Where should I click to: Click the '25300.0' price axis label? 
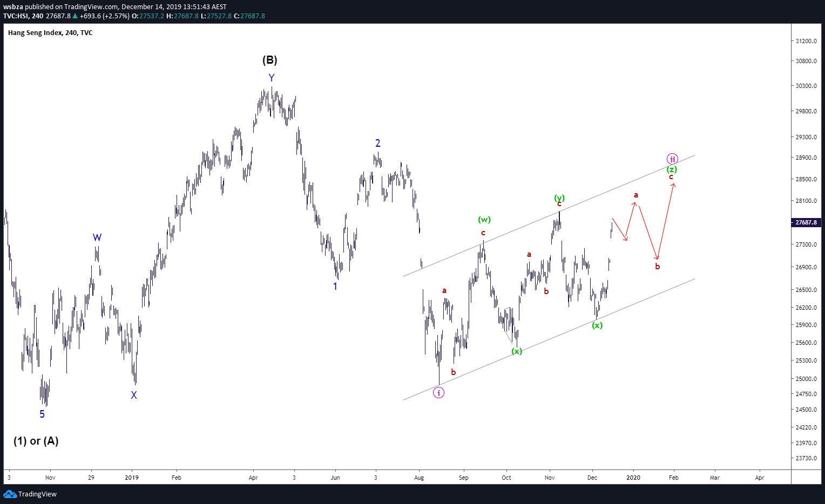tap(806, 360)
